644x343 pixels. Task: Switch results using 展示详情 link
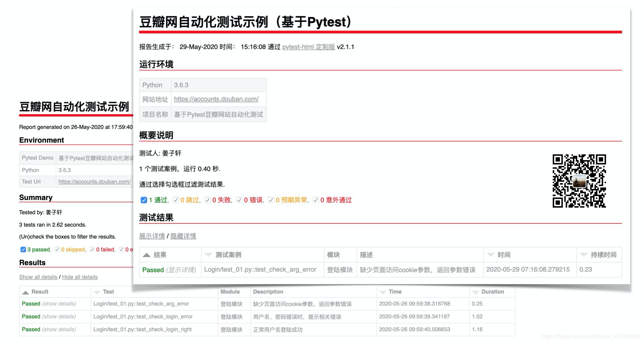pos(152,236)
